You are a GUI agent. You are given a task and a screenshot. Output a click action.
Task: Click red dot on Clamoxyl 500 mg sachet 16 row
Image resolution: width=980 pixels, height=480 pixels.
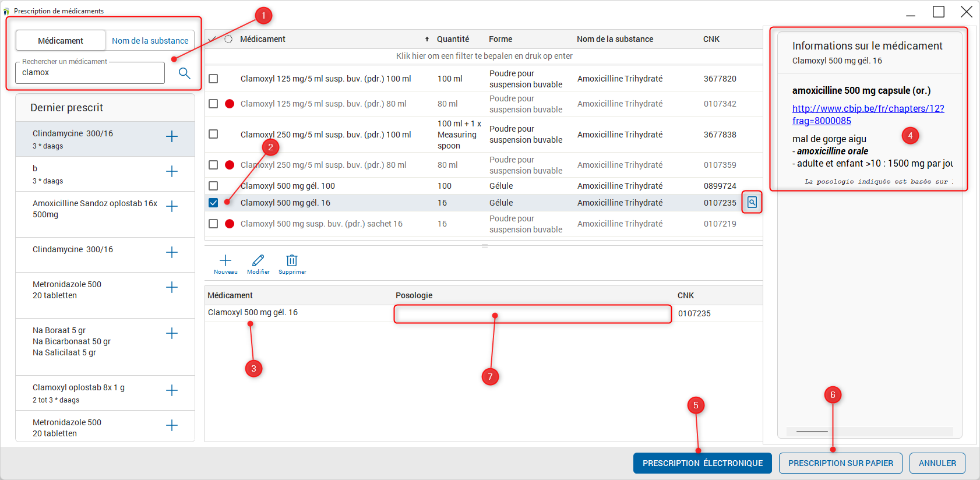click(230, 224)
